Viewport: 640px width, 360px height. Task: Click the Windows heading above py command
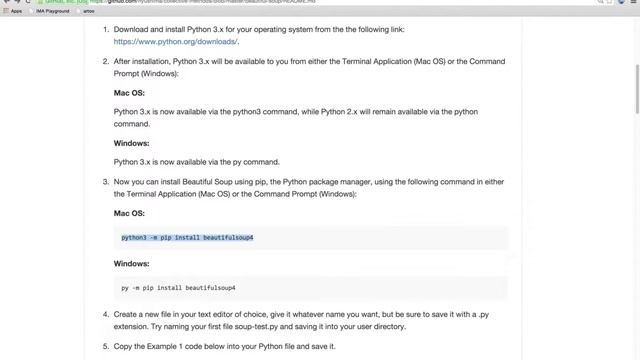click(x=131, y=264)
